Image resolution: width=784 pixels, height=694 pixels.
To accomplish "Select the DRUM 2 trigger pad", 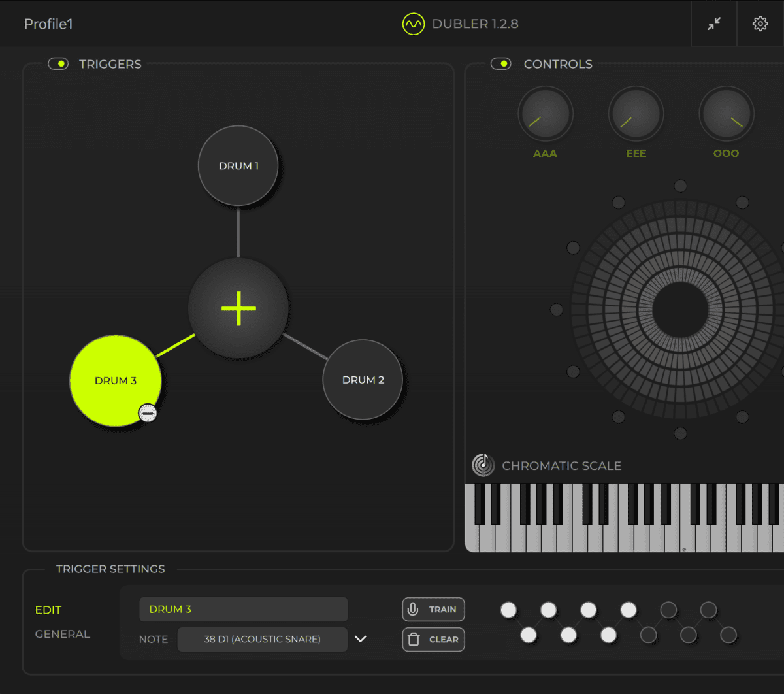I will click(363, 380).
